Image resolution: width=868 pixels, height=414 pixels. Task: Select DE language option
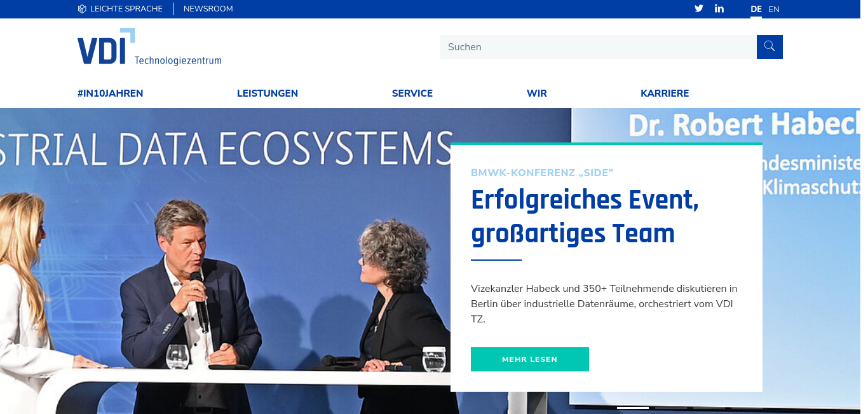click(x=756, y=9)
